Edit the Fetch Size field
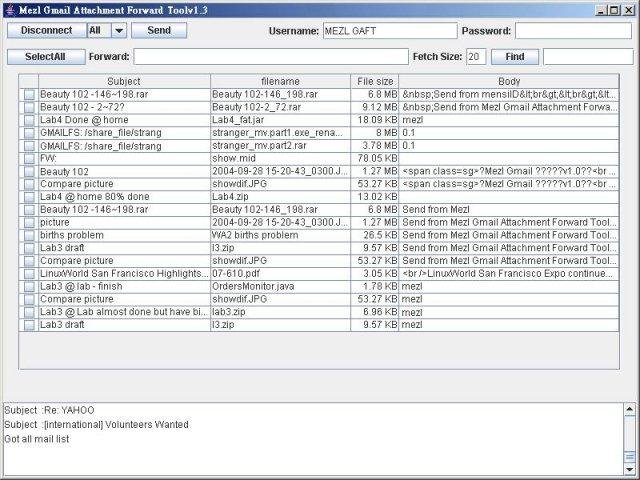640x480 pixels. [x=476, y=57]
